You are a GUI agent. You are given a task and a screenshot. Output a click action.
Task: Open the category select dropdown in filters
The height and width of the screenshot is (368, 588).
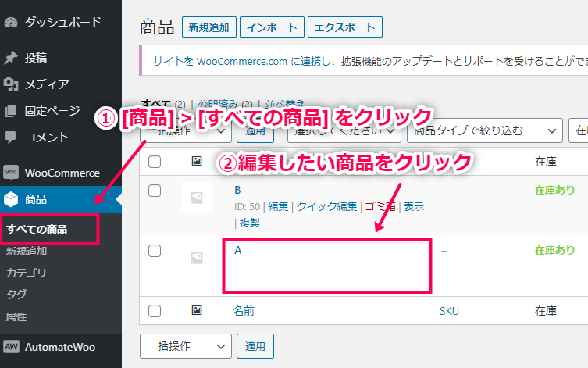point(344,130)
